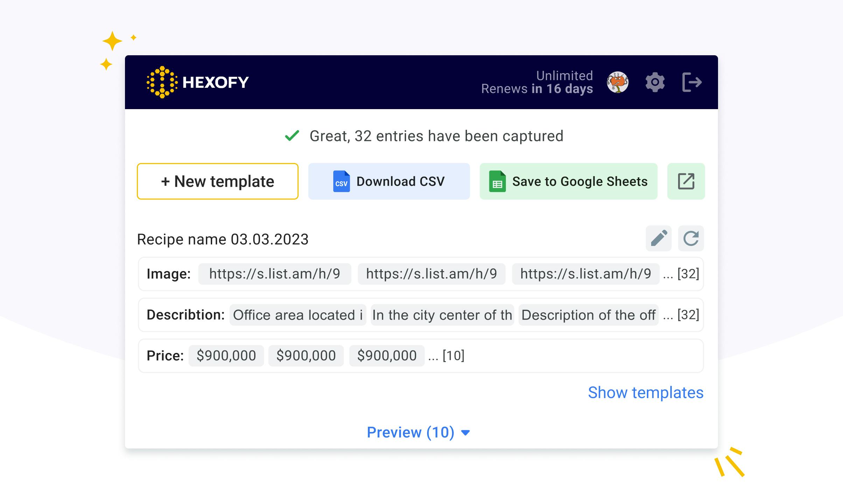Image resolution: width=843 pixels, height=504 pixels.
Task: Click the first $900,000 price chip
Action: (226, 355)
